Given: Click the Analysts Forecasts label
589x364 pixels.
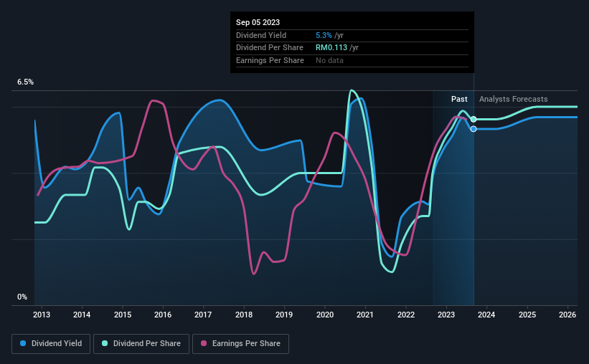Looking at the screenshot, I should click(x=513, y=99).
